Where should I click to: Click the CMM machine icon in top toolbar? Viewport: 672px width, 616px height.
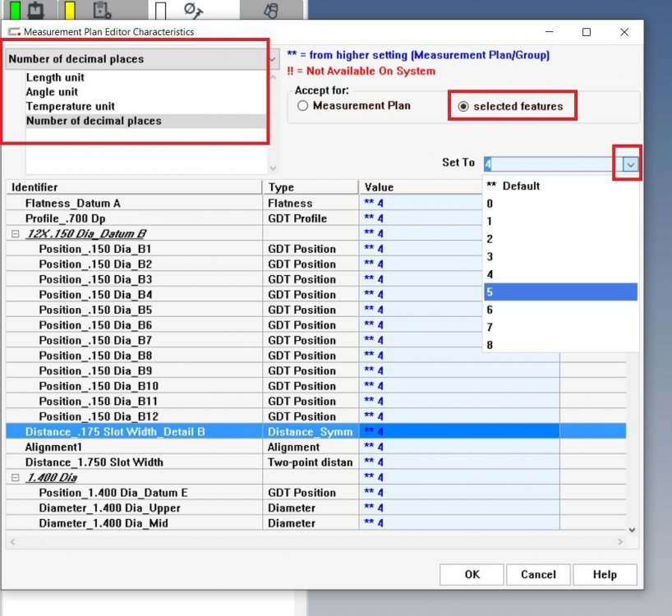tap(36, 10)
